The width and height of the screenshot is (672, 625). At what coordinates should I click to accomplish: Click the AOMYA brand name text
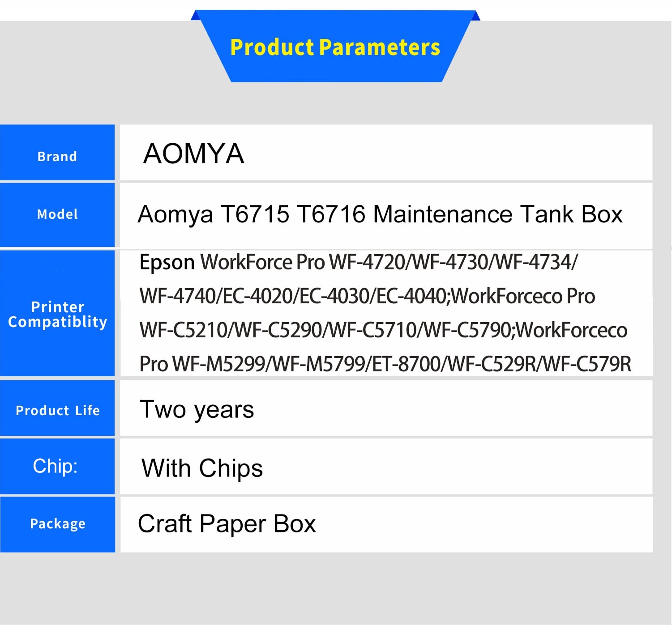pyautogui.click(x=193, y=154)
